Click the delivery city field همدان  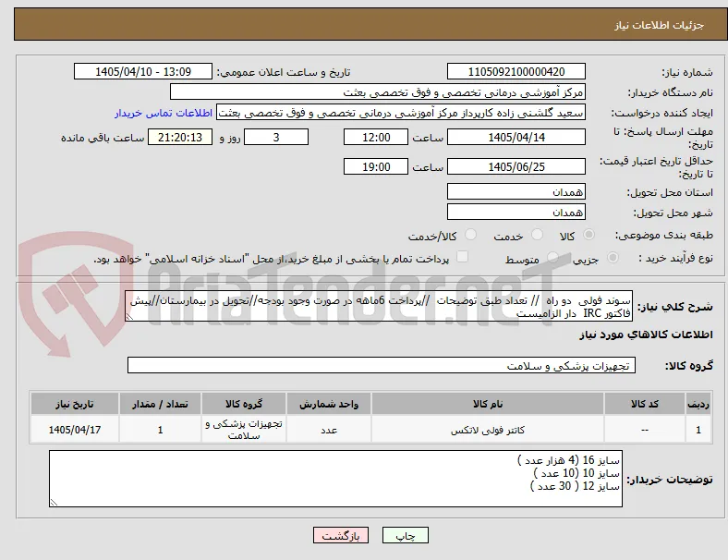(x=516, y=213)
